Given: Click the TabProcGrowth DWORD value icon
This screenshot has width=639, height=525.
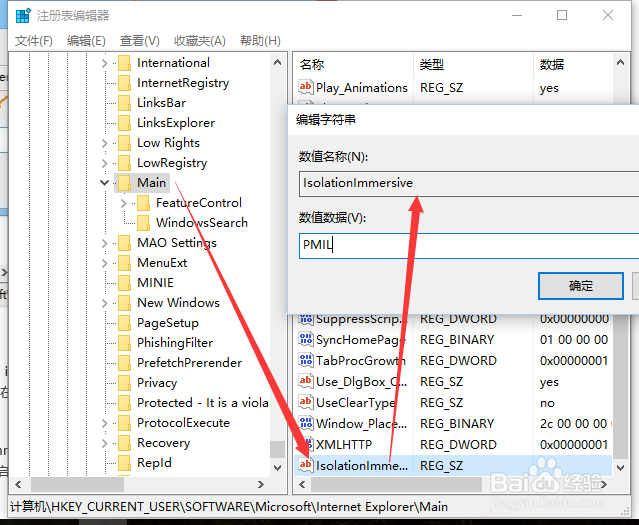Looking at the screenshot, I should coord(306,360).
